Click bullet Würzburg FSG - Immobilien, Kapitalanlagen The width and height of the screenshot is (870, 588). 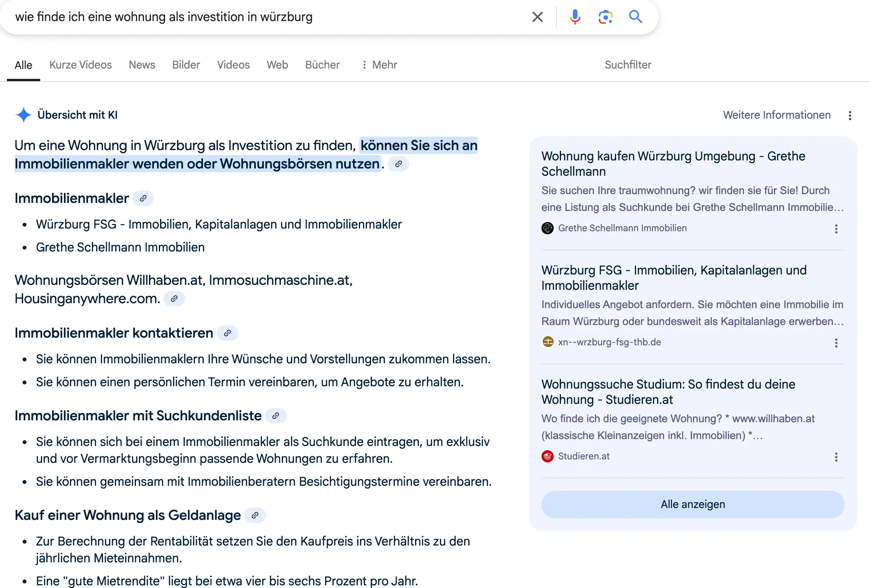(219, 224)
